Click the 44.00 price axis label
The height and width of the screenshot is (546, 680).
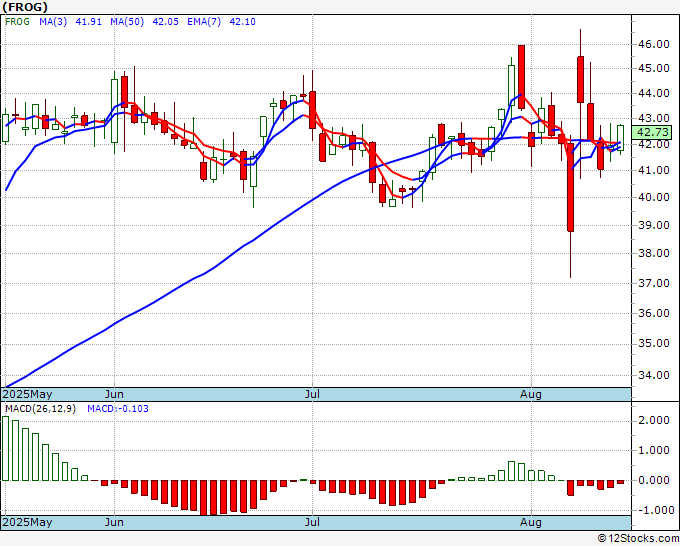click(653, 93)
